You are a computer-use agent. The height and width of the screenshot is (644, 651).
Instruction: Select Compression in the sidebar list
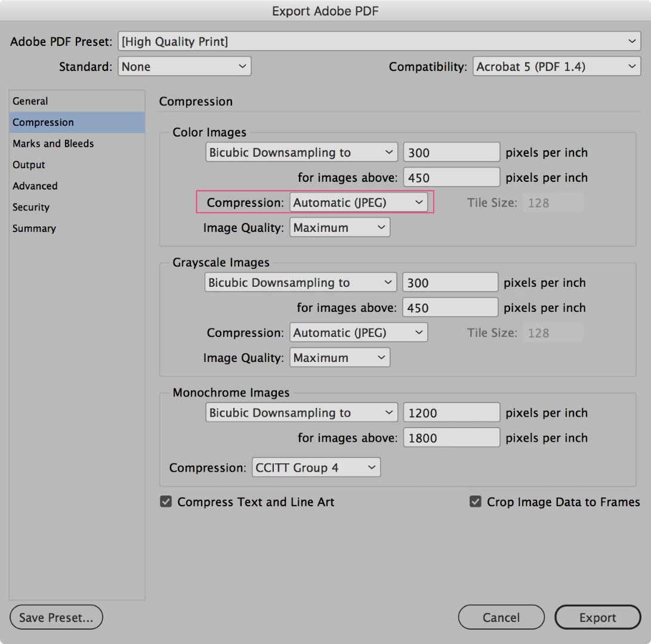point(77,122)
